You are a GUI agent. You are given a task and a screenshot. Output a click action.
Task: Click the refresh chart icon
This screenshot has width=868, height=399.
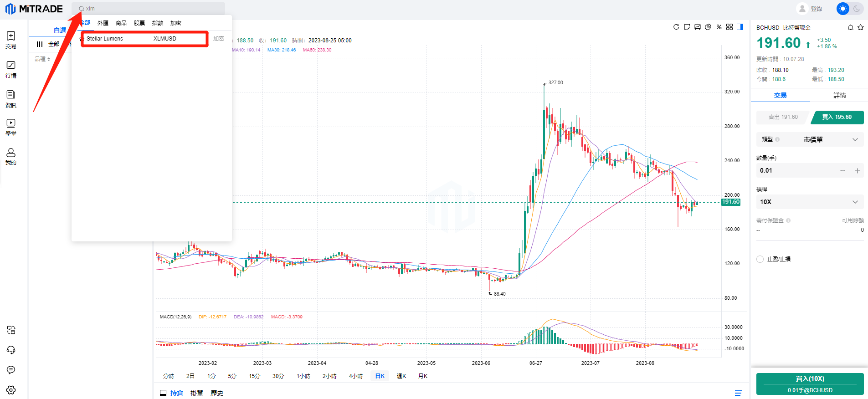(676, 27)
